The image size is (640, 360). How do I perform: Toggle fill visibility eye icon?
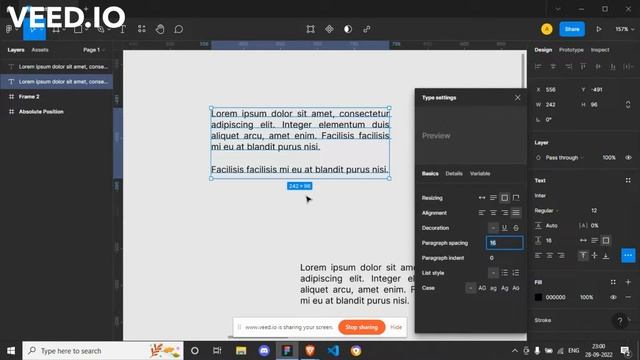tap(613, 297)
